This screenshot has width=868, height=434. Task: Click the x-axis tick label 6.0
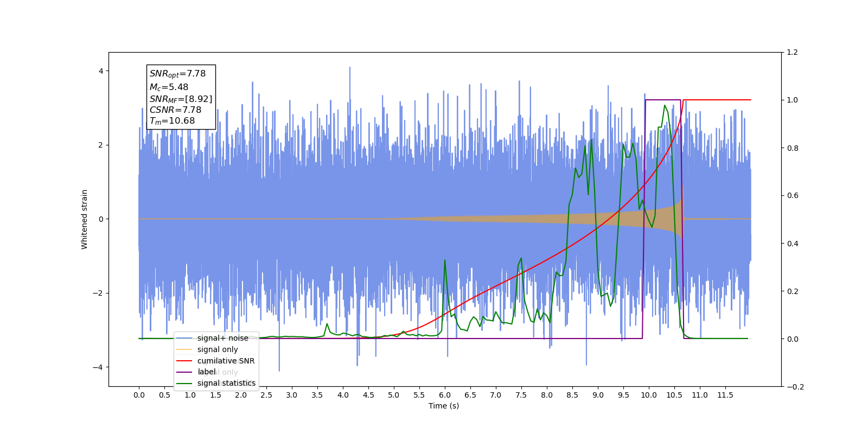click(445, 395)
